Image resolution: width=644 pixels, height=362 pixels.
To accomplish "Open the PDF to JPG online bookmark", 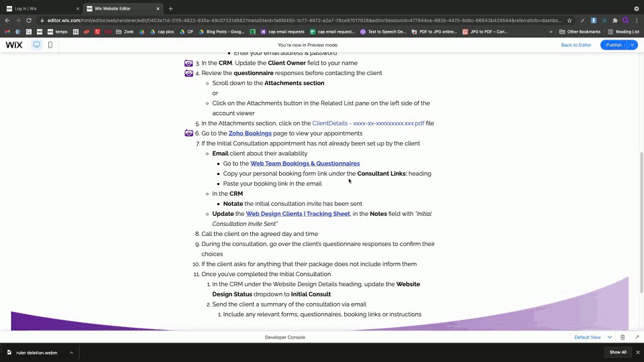I will point(434,32).
